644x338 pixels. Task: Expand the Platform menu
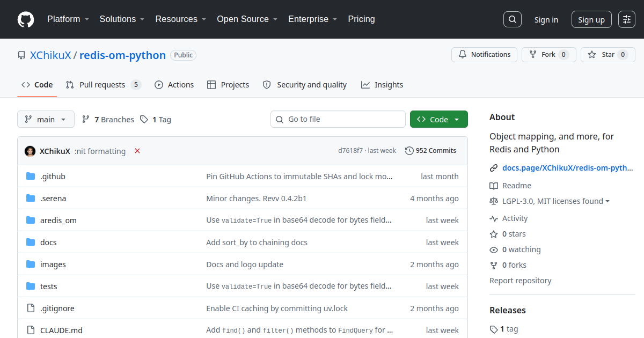(x=68, y=19)
